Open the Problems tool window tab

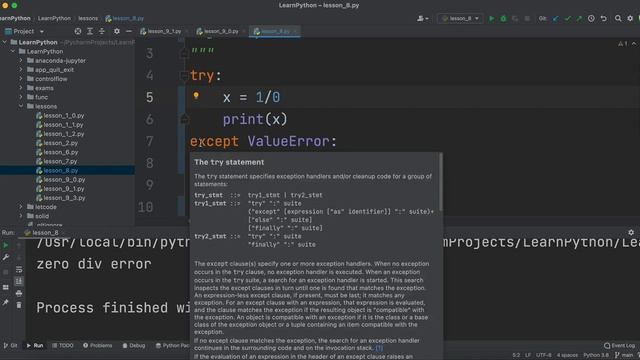pos(98,345)
